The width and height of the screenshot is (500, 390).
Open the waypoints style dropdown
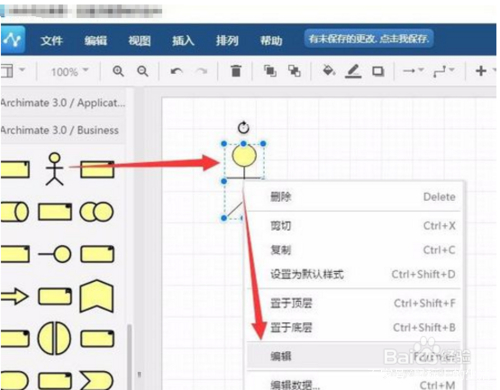click(x=443, y=71)
